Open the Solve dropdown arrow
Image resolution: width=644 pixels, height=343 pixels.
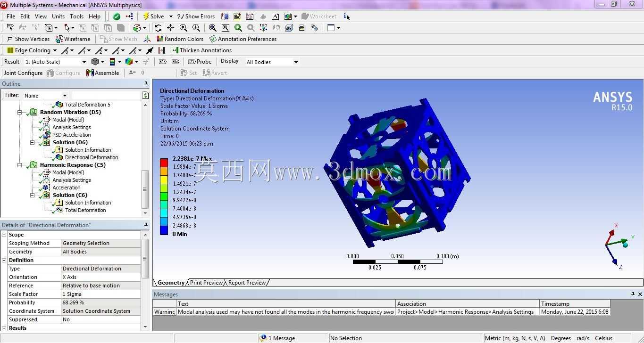171,16
